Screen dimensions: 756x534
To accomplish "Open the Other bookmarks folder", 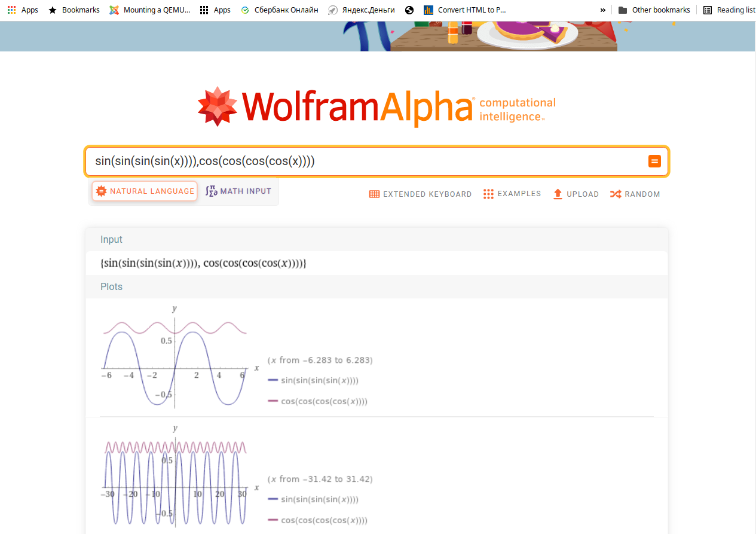I will [x=654, y=10].
